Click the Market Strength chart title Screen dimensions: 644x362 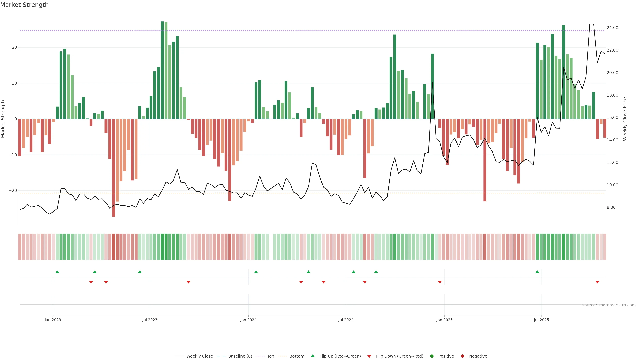[24, 5]
